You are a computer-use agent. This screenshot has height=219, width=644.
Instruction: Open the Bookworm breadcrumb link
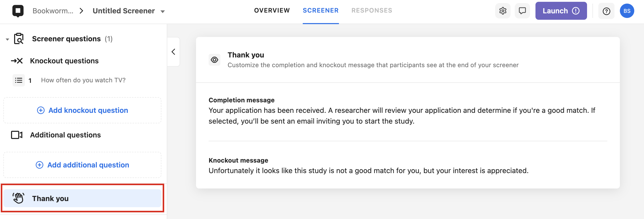[53, 11]
